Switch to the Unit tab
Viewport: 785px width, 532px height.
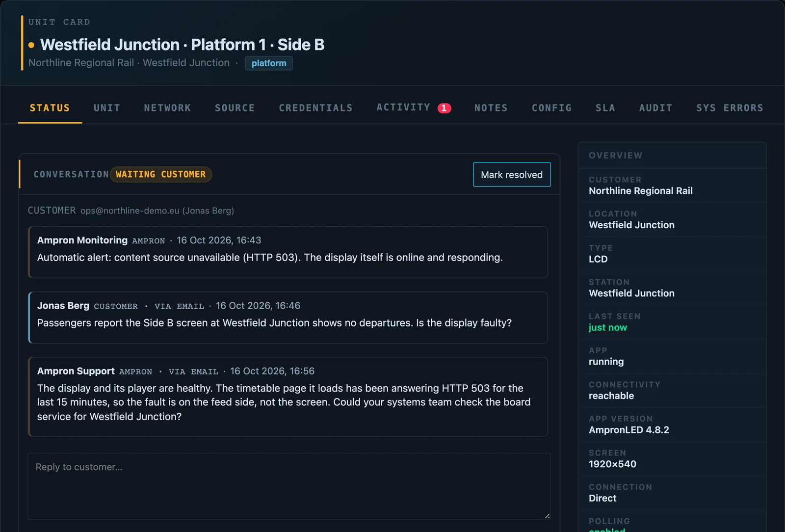click(107, 108)
